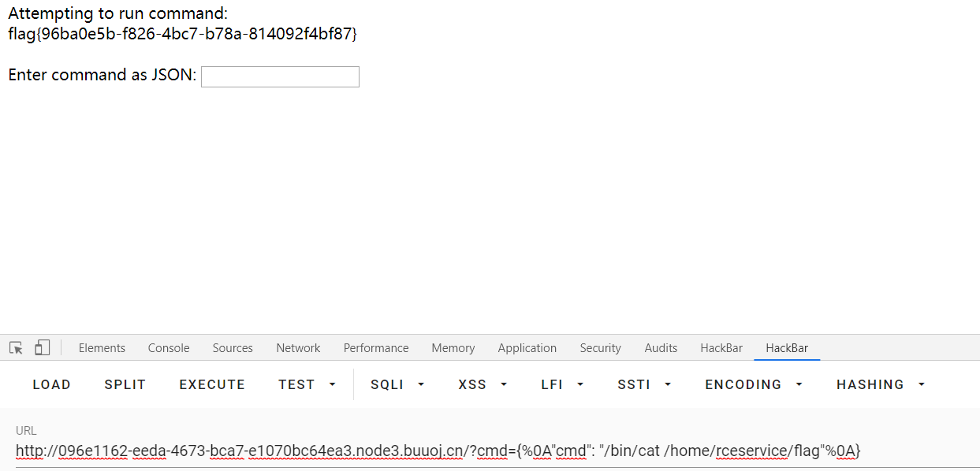Open the Application tab
Screen dimensions: 980x471
point(527,348)
